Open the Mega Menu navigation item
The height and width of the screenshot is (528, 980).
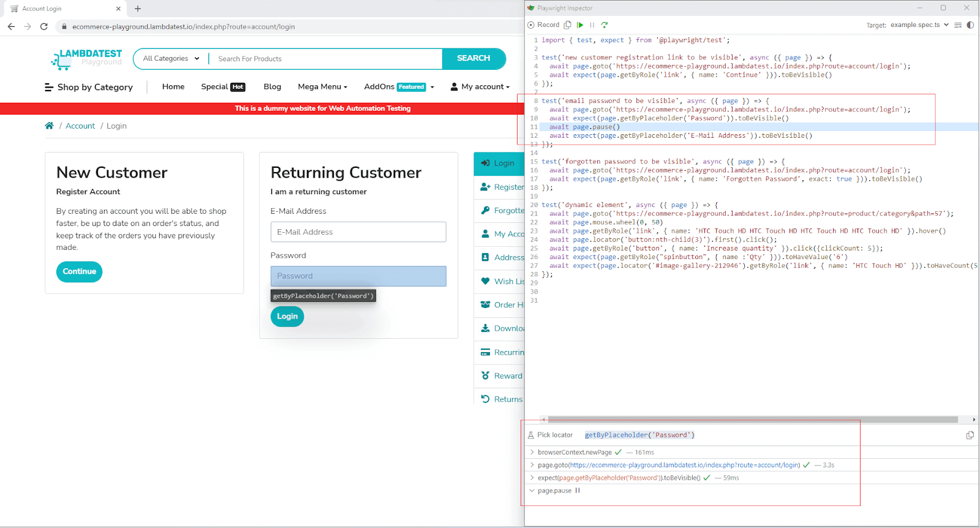point(322,87)
